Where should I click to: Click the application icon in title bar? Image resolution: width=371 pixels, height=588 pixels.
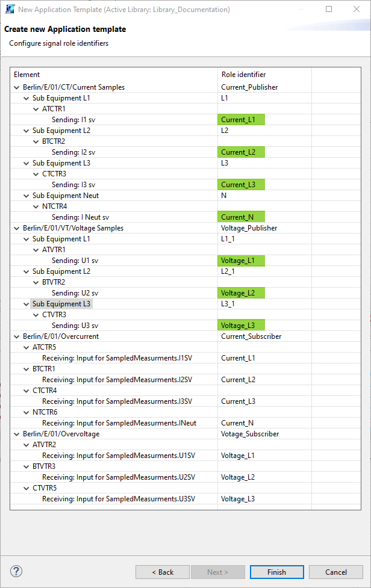point(10,10)
